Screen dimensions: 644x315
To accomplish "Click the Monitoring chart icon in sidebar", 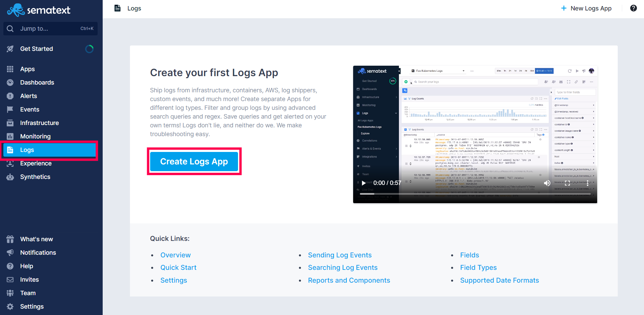I will [10, 136].
